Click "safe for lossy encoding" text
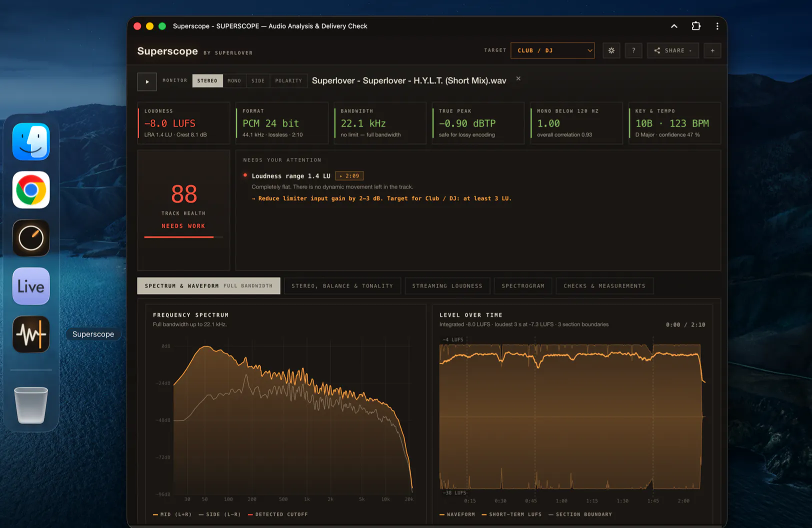Viewport: 812px width, 528px height. pyautogui.click(x=467, y=135)
